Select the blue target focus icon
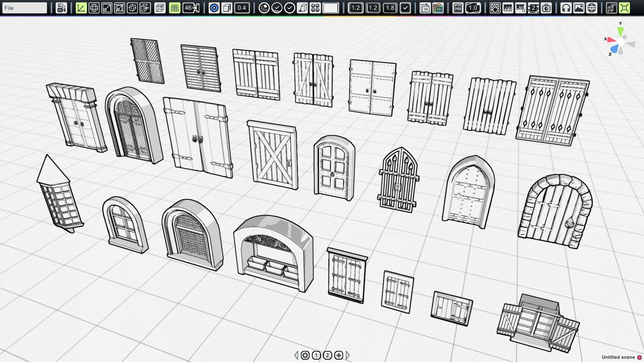644x362 pixels. [214, 8]
